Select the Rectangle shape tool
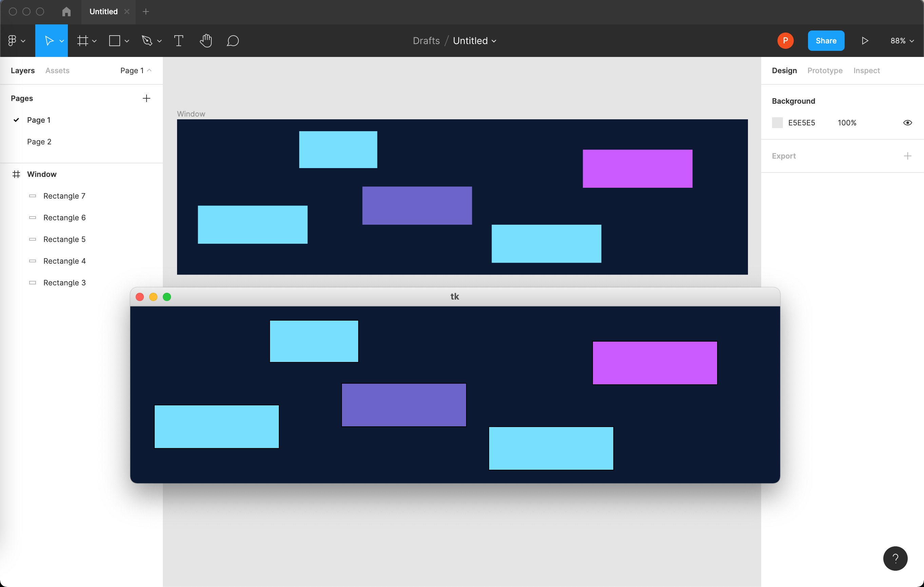This screenshot has width=924, height=587. pos(115,40)
